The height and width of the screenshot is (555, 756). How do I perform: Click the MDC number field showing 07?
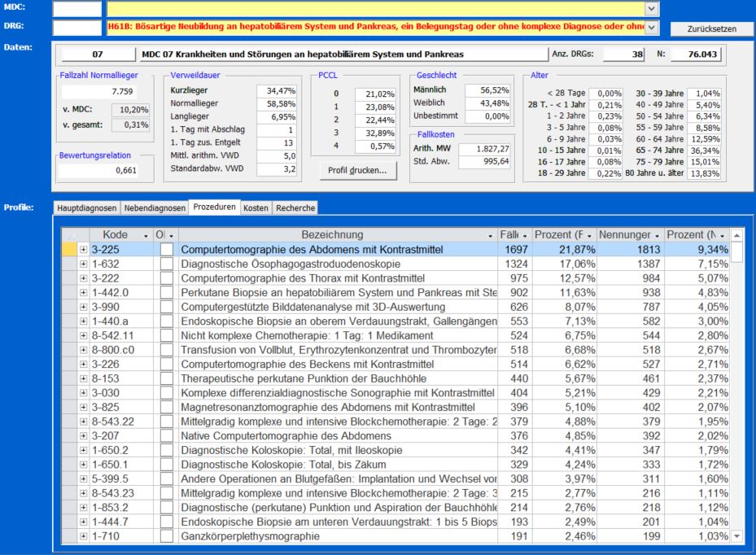(x=98, y=55)
